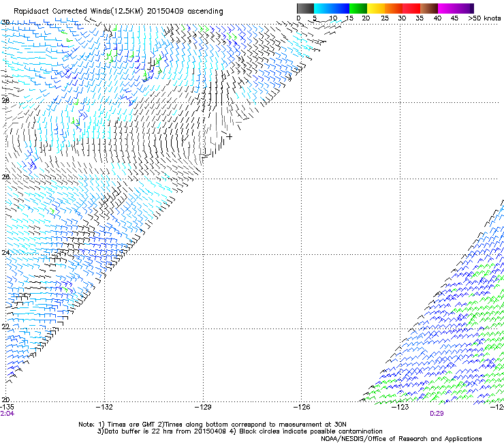Click the cyan 5-10 knots legend swatch
The height and width of the screenshot is (443, 504).
click(322, 8)
